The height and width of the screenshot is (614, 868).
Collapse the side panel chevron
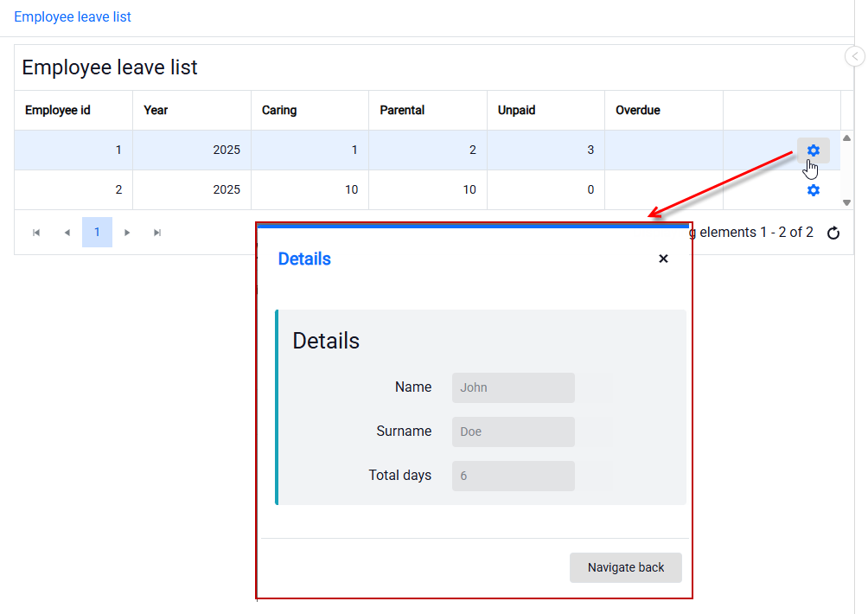(855, 56)
